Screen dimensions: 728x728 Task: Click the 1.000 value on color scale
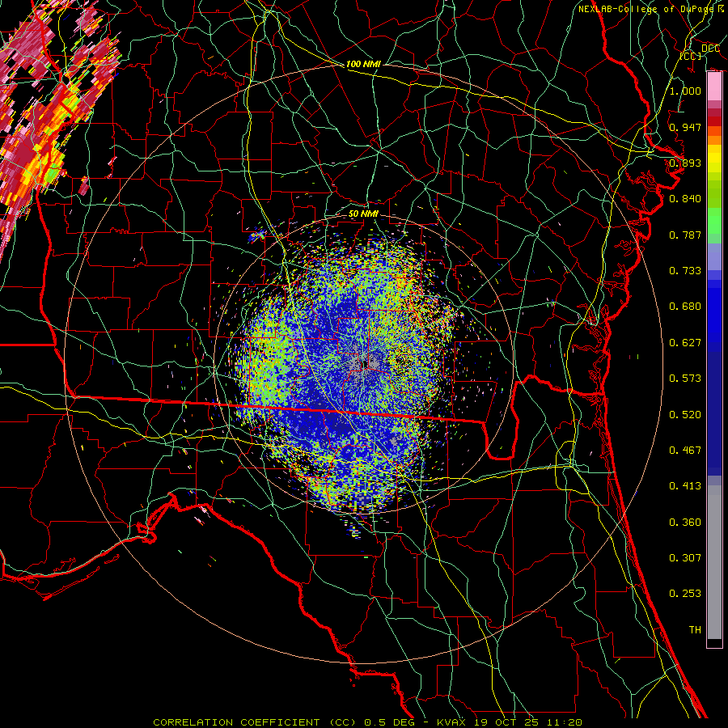click(x=685, y=91)
